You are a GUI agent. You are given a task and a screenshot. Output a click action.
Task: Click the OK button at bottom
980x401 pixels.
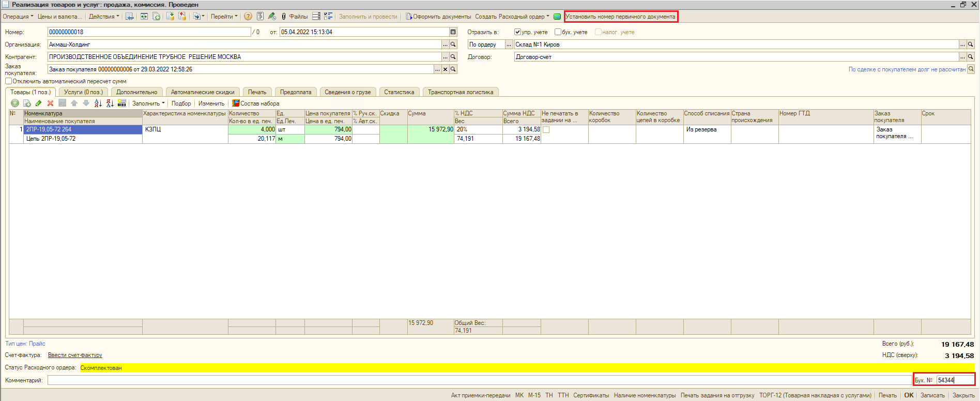(909, 395)
